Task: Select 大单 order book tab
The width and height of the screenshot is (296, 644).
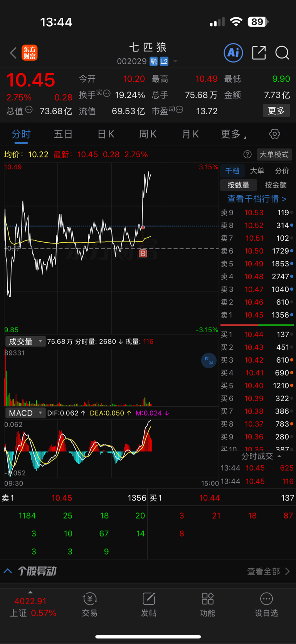Action: 257,171
